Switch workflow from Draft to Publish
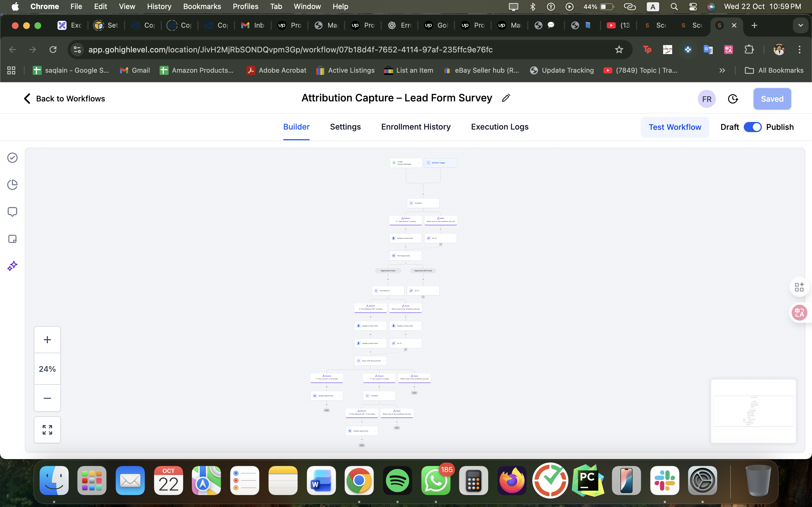Viewport: 812px width, 507px height. (753, 127)
